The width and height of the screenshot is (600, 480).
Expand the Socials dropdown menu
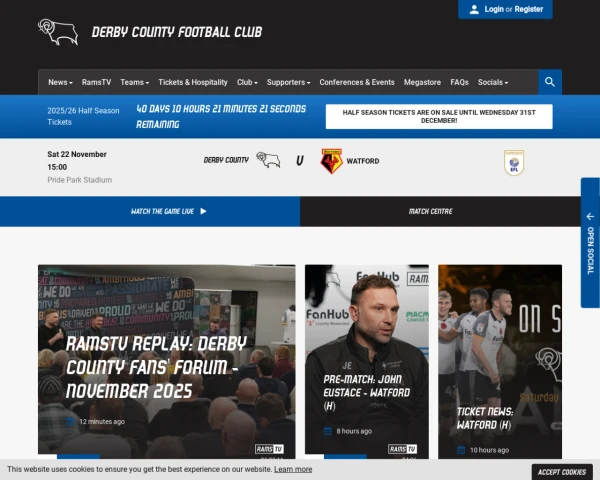[x=493, y=82]
